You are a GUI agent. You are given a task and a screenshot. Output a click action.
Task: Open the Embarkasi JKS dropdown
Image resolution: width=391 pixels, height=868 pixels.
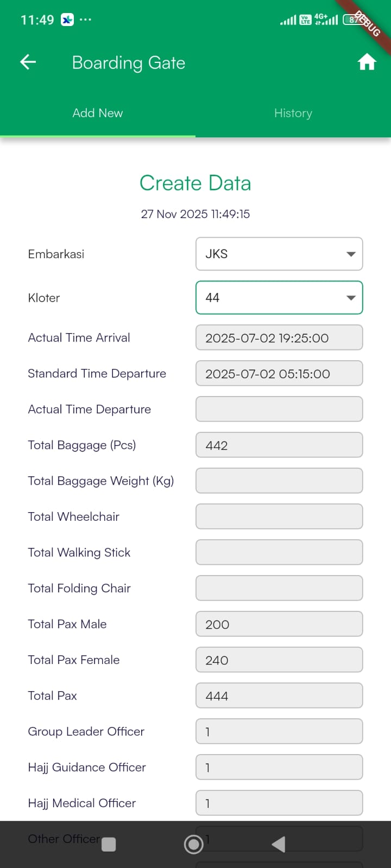pyautogui.click(x=279, y=254)
